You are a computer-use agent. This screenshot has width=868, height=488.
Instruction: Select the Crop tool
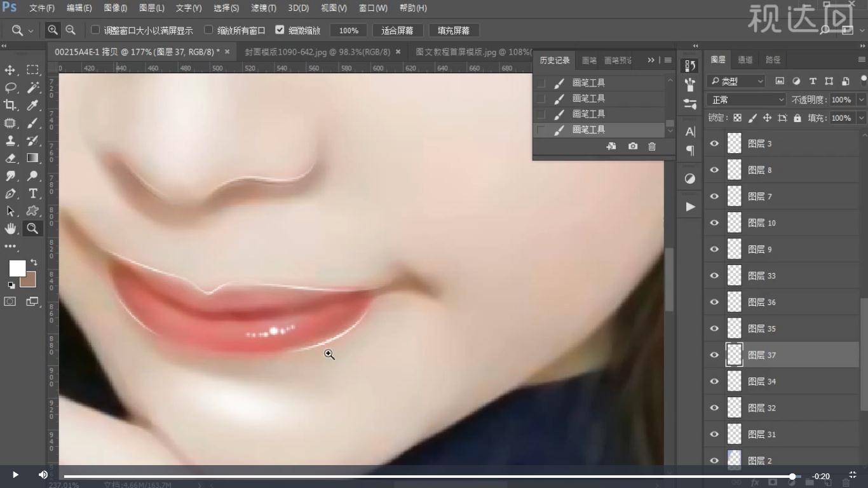(10, 105)
